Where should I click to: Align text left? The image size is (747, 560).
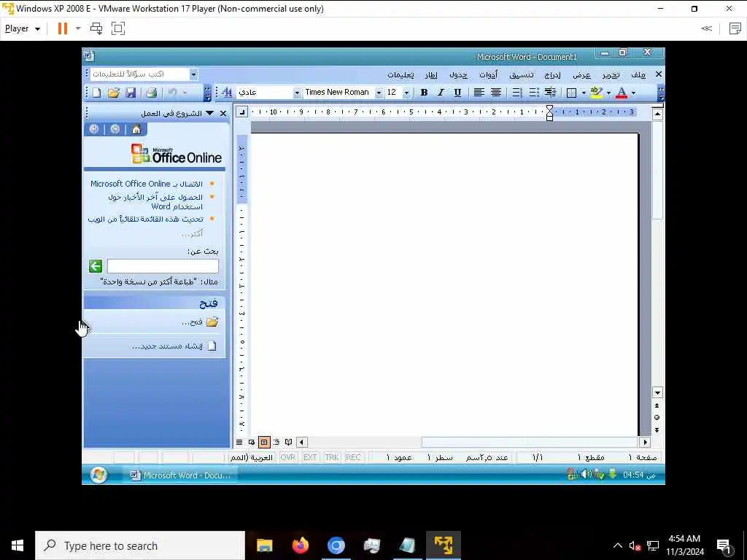point(479,93)
